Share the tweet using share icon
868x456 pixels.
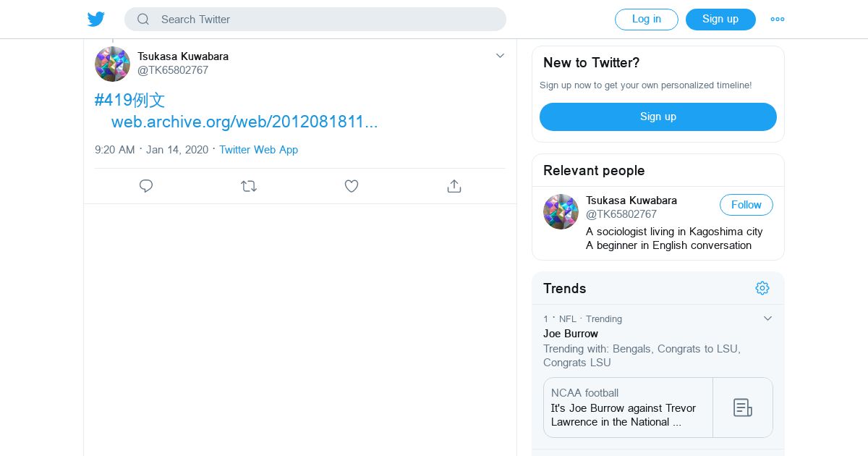coord(454,186)
